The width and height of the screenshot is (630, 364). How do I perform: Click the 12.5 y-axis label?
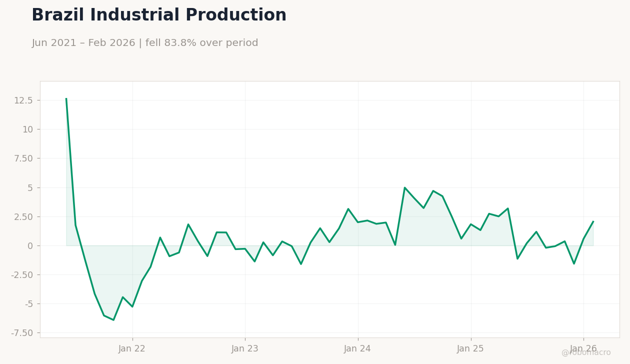[x=23, y=100]
